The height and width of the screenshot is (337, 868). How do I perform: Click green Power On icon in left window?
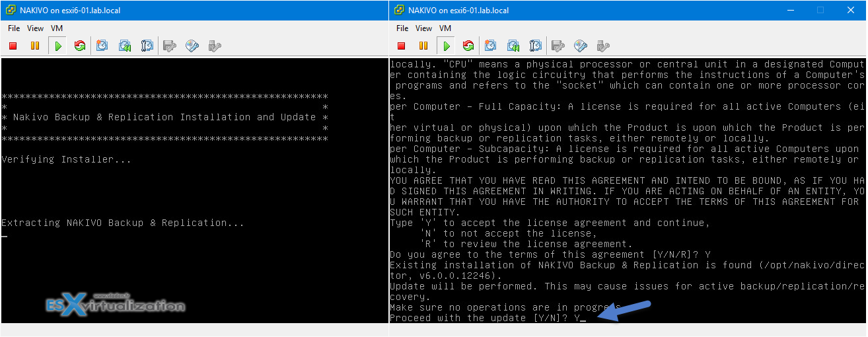58,46
